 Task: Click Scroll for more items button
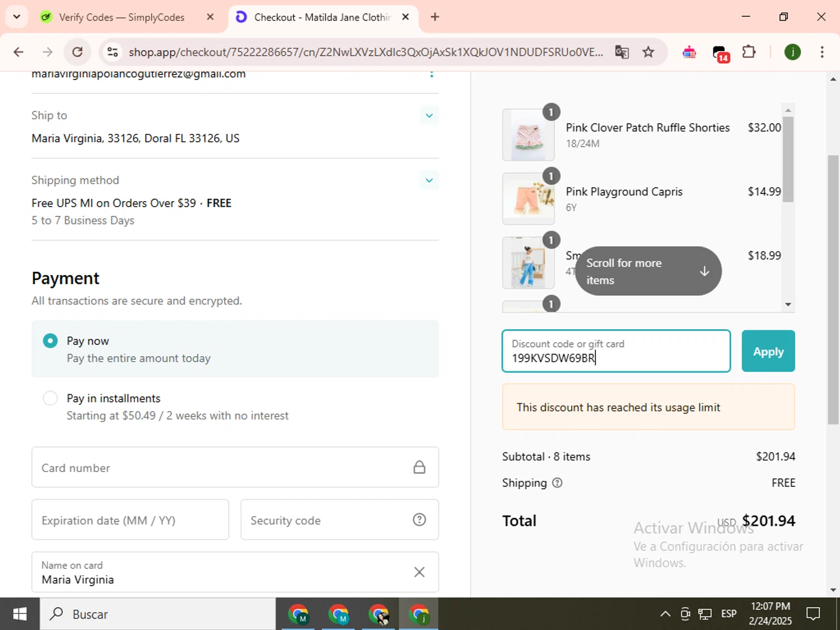648,271
